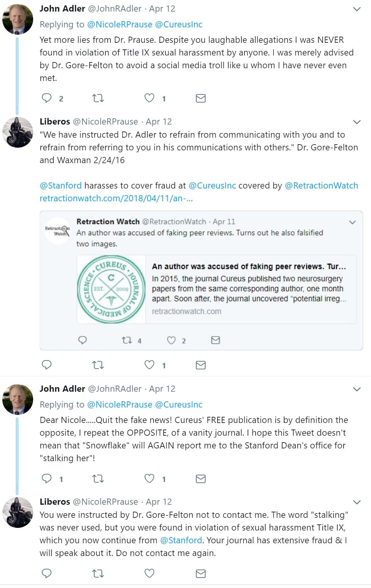Open dropdown on quoted Retraction Watch tweet
371x588 pixels.
tap(352, 222)
